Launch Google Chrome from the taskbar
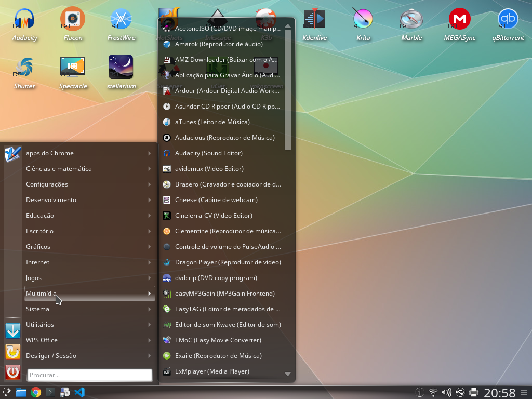532x399 pixels. pos(36,393)
